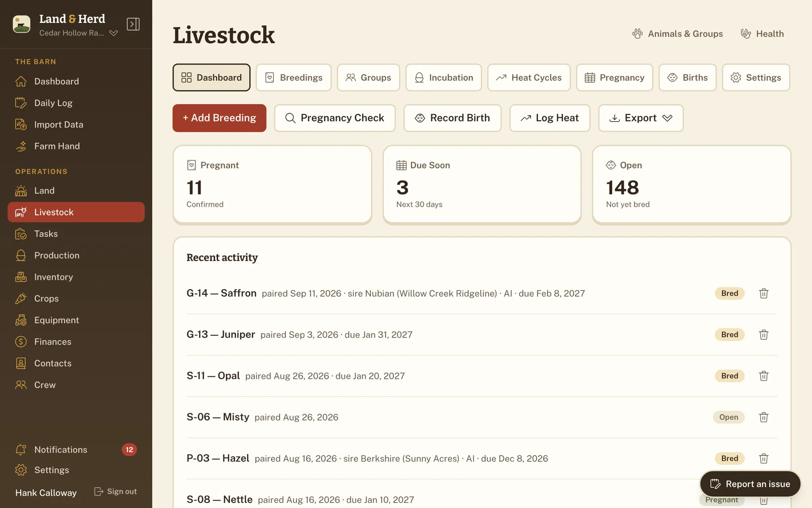The image size is (812, 508).
Task: Click the Add Breeding button
Action: [219, 118]
